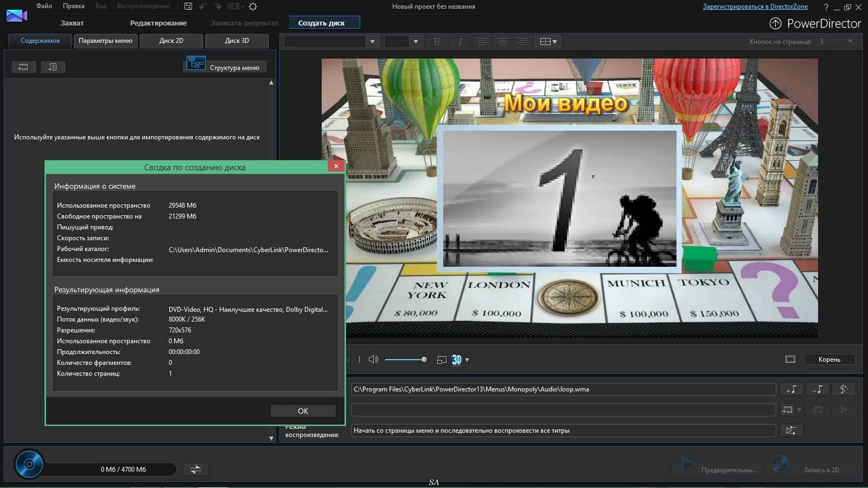Click the Структура меню button
Screen dimensions: 868x488
click(234, 68)
